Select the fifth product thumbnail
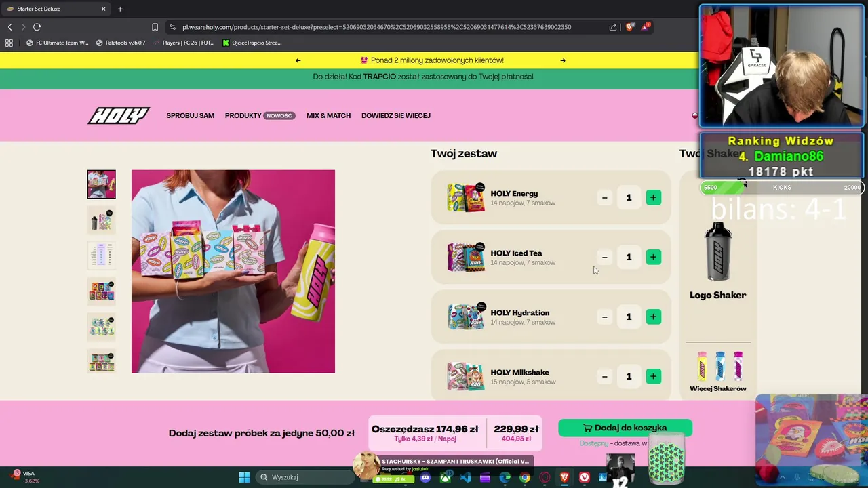Screen dimensions: 868x488 pyautogui.click(x=102, y=325)
